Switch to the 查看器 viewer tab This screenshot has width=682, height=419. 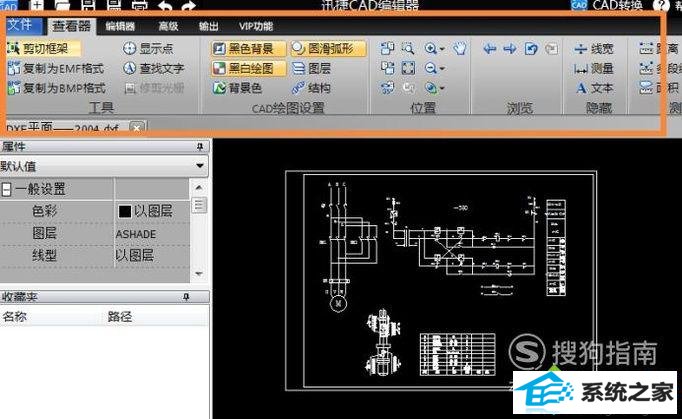coord(71,26)
